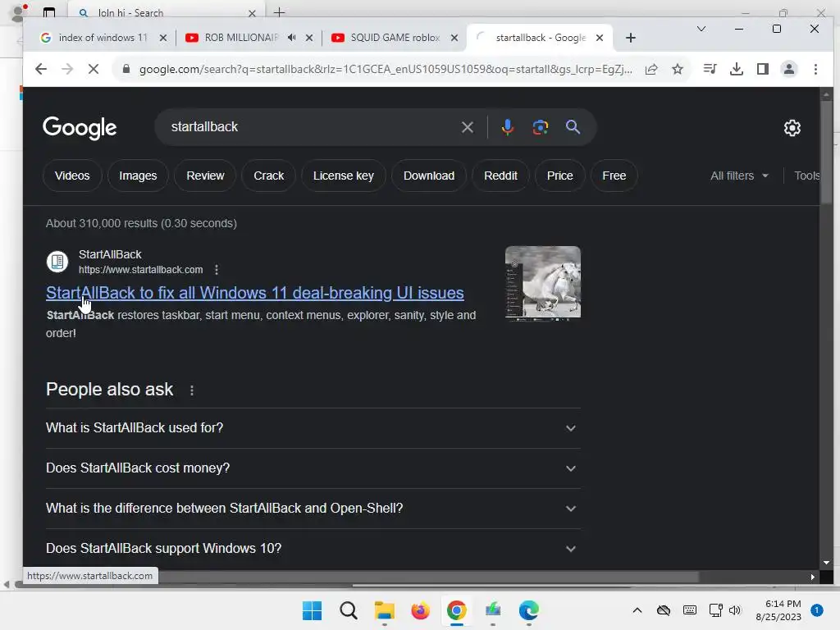Mute the ROB MILLIONAIRE tab audio icon

(x=291, y=38)
